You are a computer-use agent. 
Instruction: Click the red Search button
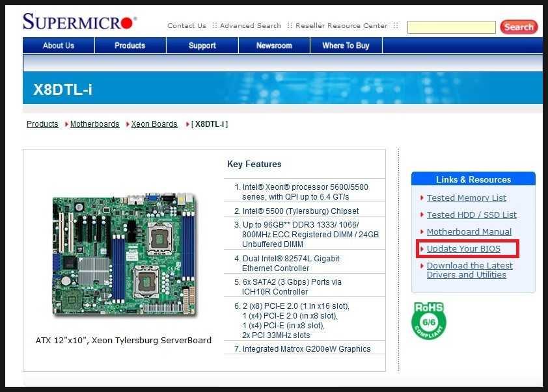519,27
